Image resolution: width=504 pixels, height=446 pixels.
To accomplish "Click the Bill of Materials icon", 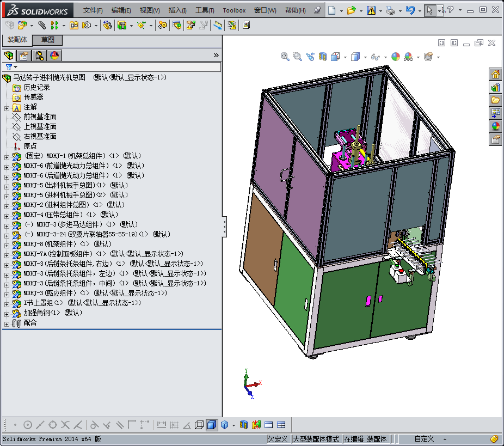I will pyautogui.click(x=177, y=25).
